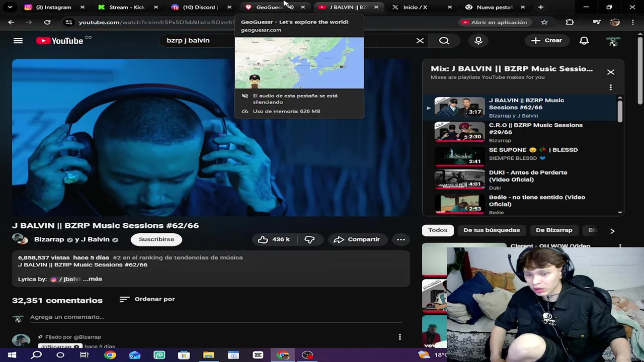Reload the current page
The height and width of the screenshot is (362, 644).
pos(47,22)
